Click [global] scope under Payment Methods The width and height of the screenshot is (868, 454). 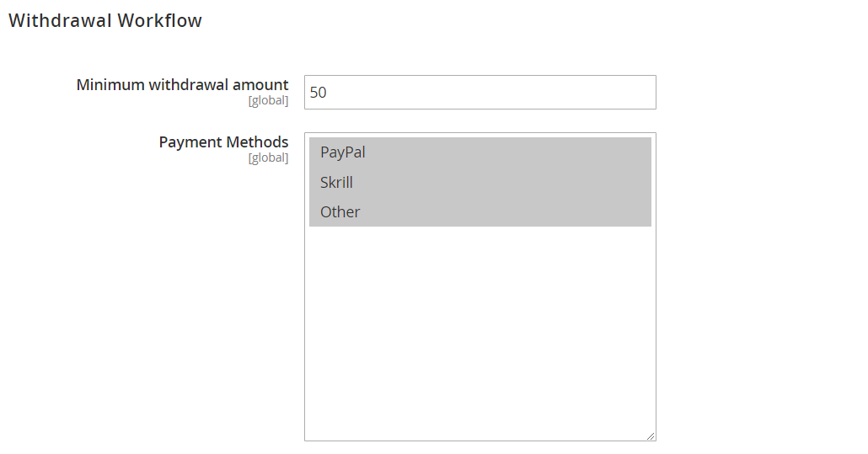[269, 158]
